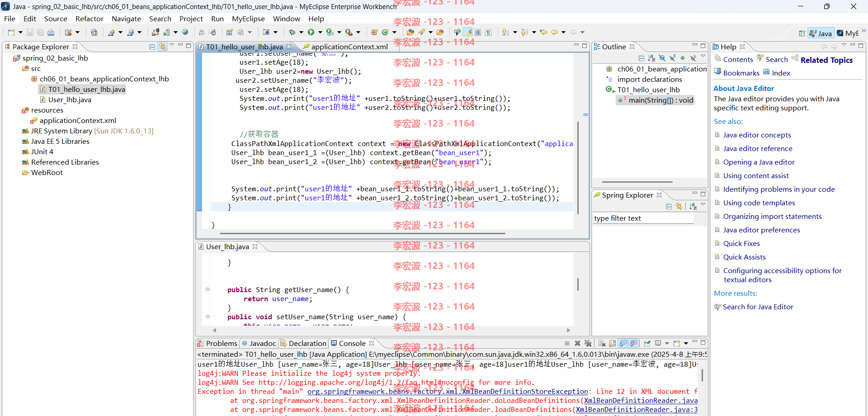
Task: Open Back history dropdown arrow in toolbar
Action: coord(563,32)
